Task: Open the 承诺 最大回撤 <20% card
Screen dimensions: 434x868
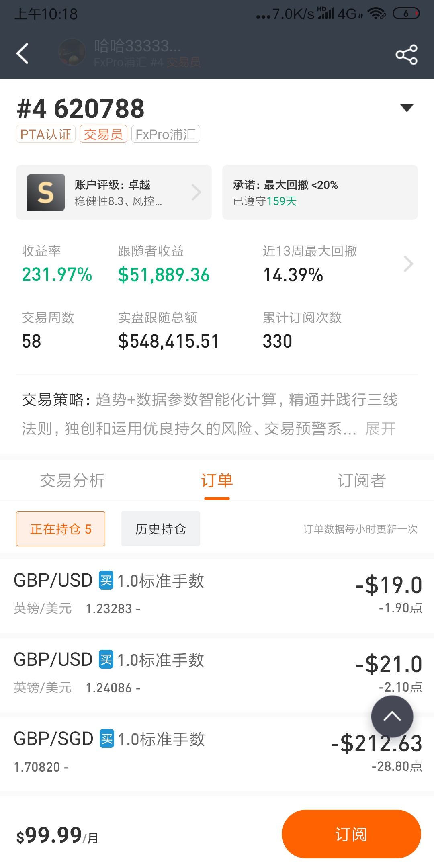Action: [320, 192]
